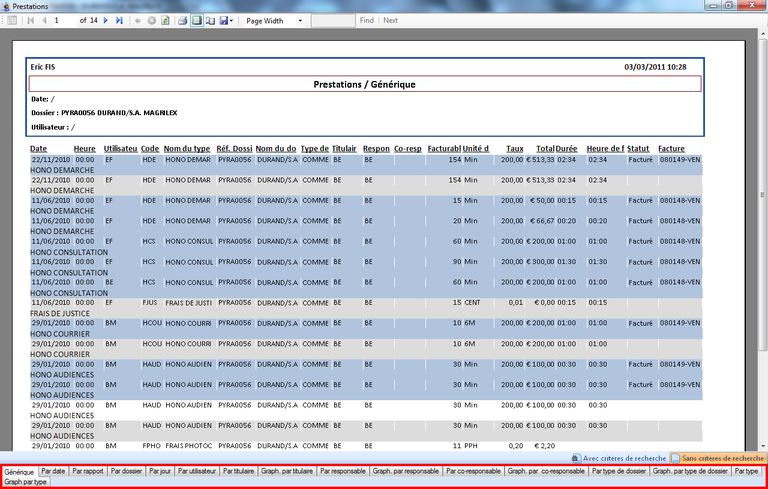768x489 pixels.
Task: Go to the first report page
Action: pyautogui.click(x=30, y=20)
